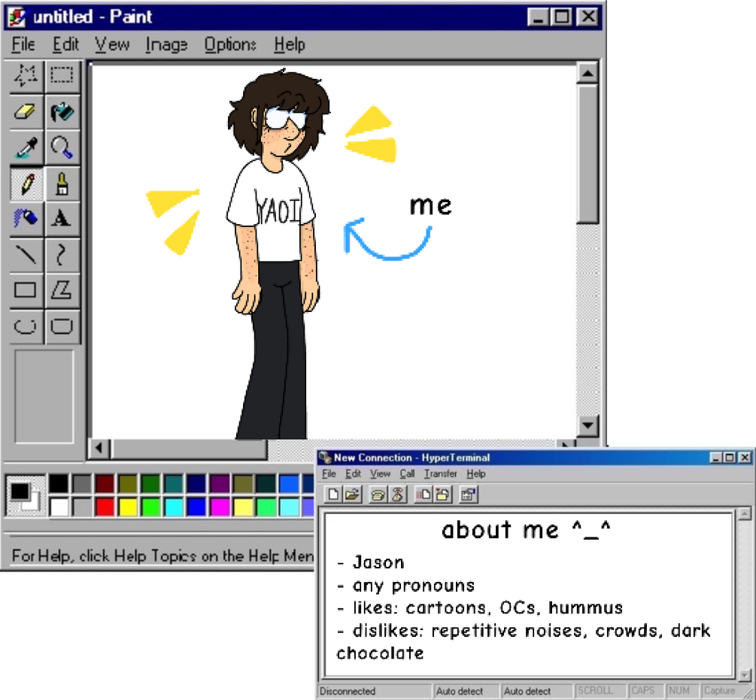The height and width of the screenshot is (700, 756).
Task: Choose the yellow color from the palette
Action: pyautogui.click(x=128, y=507)
